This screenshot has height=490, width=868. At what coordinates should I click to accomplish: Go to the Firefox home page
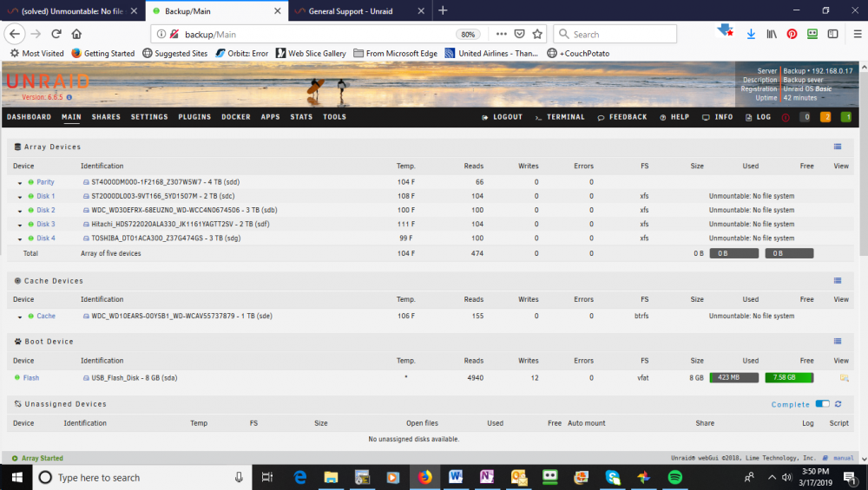click(76, 34)
